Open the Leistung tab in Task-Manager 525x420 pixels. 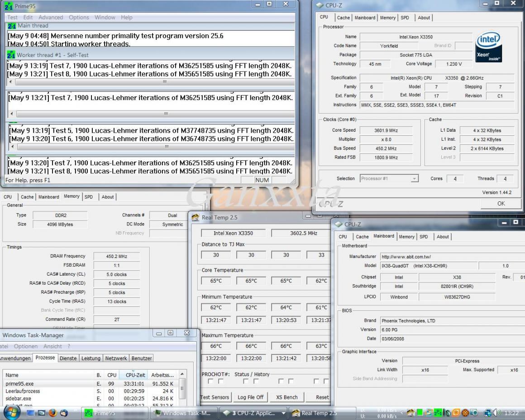tap(91, 358)
